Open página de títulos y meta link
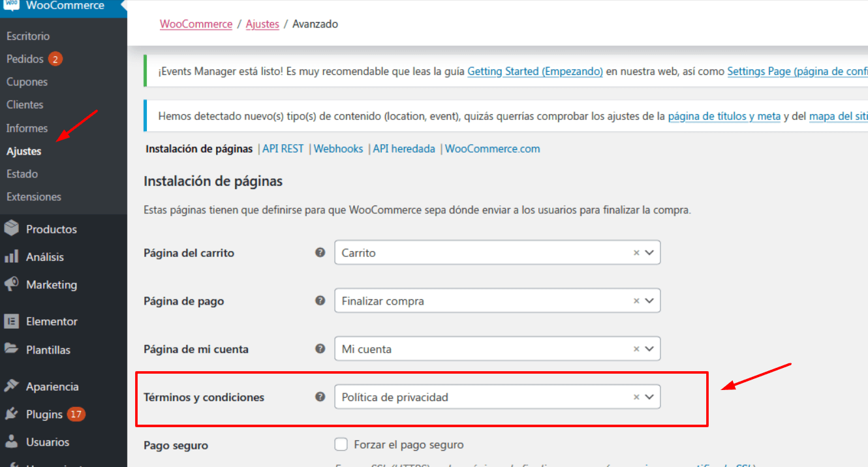Screen dimensions: 868x467 coord(724,116)
